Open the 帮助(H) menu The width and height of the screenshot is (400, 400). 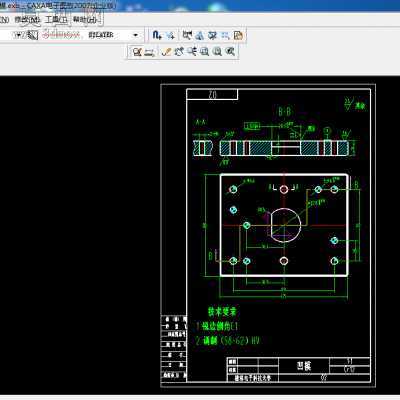tap(85, 19)
